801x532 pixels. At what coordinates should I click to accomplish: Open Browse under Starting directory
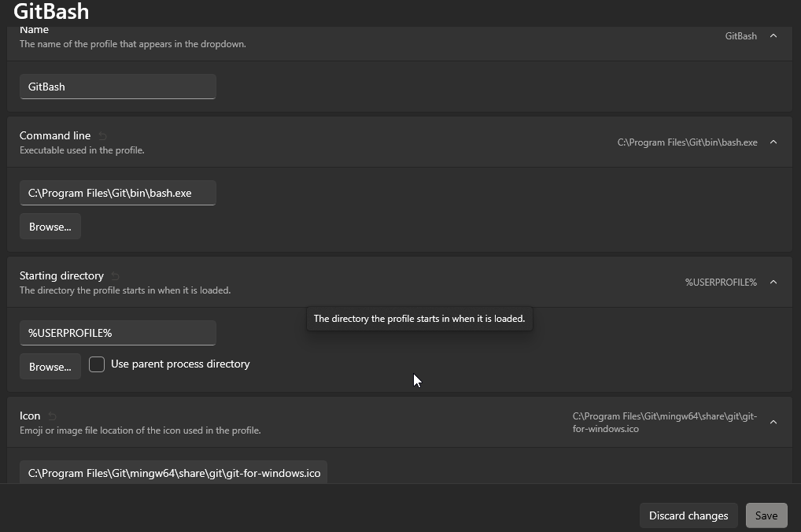[50, 366]
